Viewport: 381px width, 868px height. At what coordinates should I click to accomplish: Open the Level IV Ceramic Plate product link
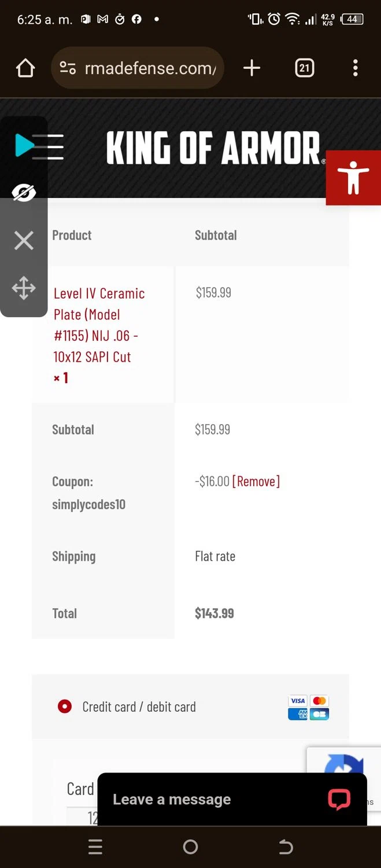coord(99,325)
